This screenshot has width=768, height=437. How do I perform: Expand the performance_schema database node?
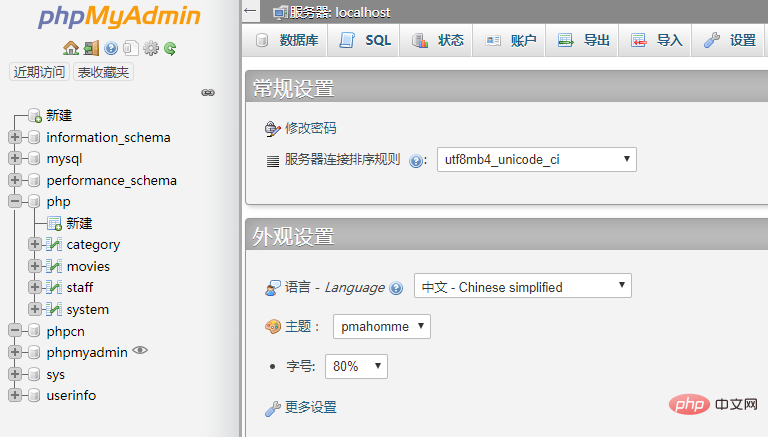[x=15, y=180]
